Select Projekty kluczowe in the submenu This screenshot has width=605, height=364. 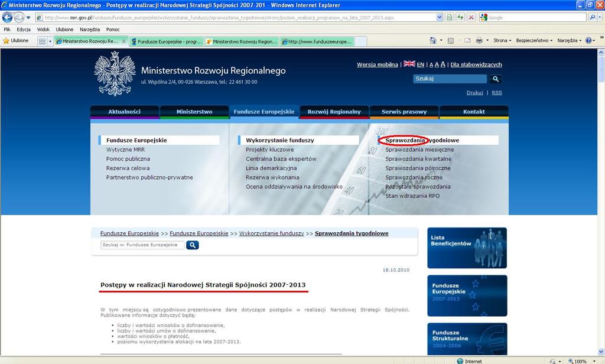[269, 149]
